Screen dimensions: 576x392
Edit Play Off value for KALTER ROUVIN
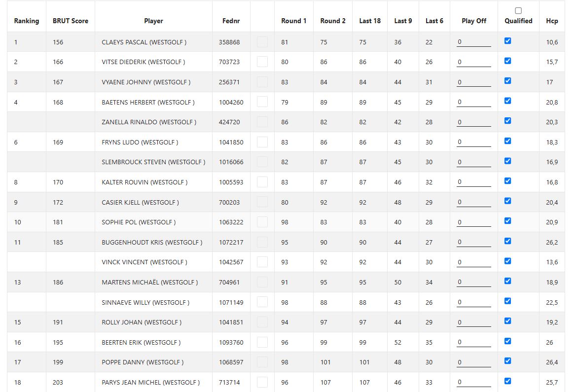(x=473, y=182)
